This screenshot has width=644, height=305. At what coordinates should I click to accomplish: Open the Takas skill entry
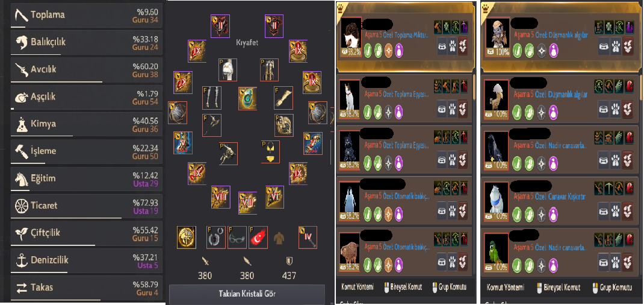coord(86,288)
